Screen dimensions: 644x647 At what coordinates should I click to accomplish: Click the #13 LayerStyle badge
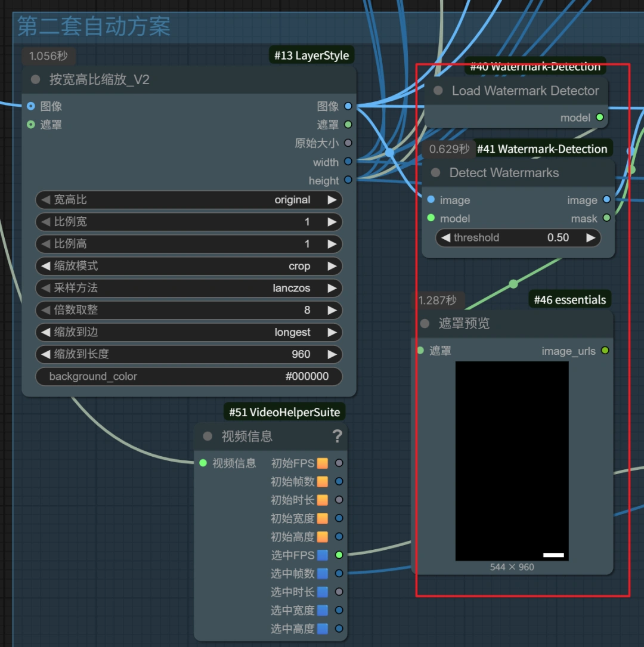(x=311, y=55)
